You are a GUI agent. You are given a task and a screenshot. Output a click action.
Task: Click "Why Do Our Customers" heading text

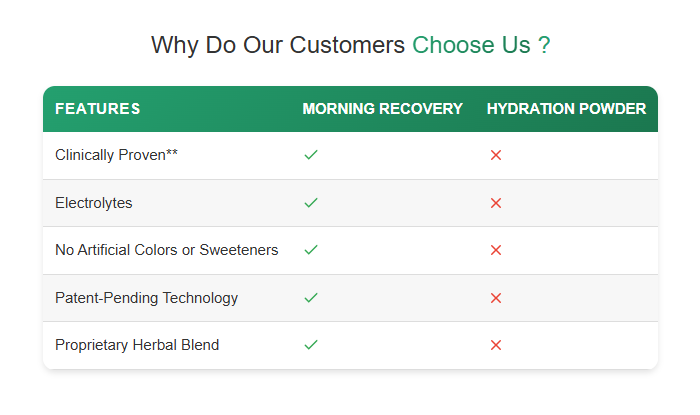click(277, 45)
